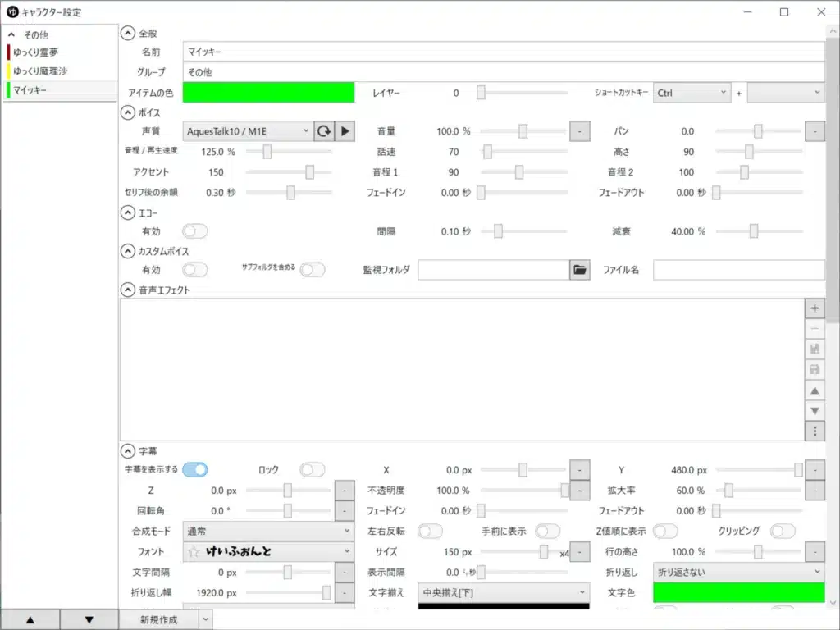
Task: Click the star icon next to font name
Action: tap(194, 552)
